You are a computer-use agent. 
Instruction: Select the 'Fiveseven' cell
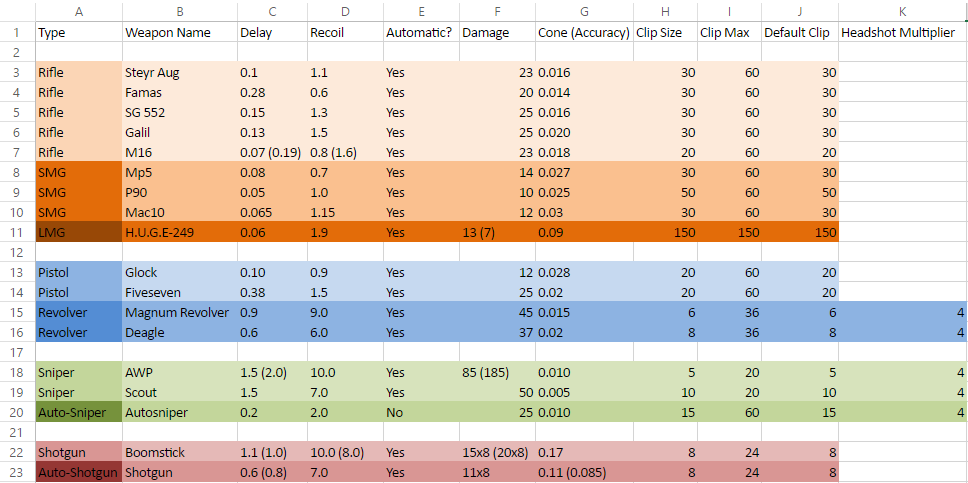pyautogui.click(x=180, y=293)
